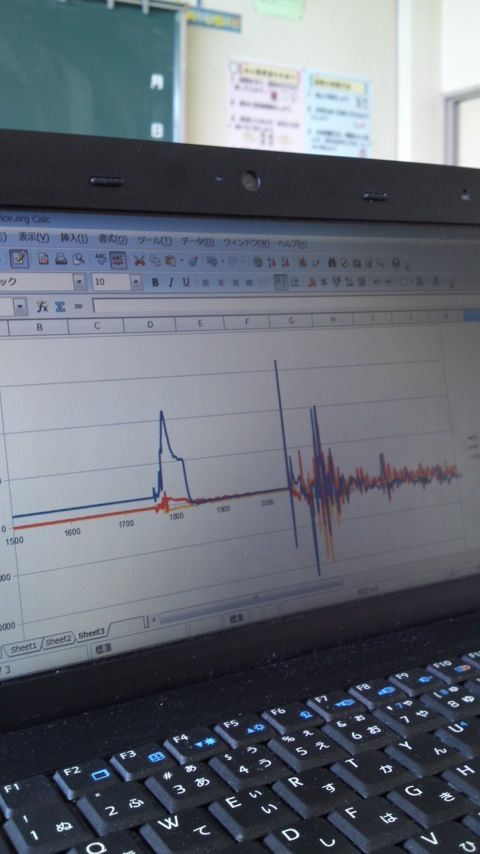
Task: Switch to the Sheet1 tab
Action: (x=23, y=648)
